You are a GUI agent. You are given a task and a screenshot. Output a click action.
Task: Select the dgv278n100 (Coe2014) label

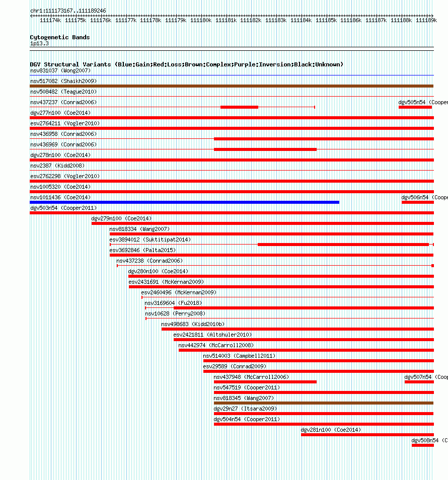pyautogui.click(x=60, y=155)
